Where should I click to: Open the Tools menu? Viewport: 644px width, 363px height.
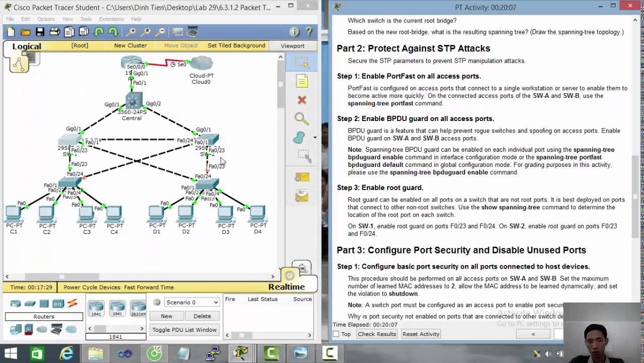[x=86, y=19]
